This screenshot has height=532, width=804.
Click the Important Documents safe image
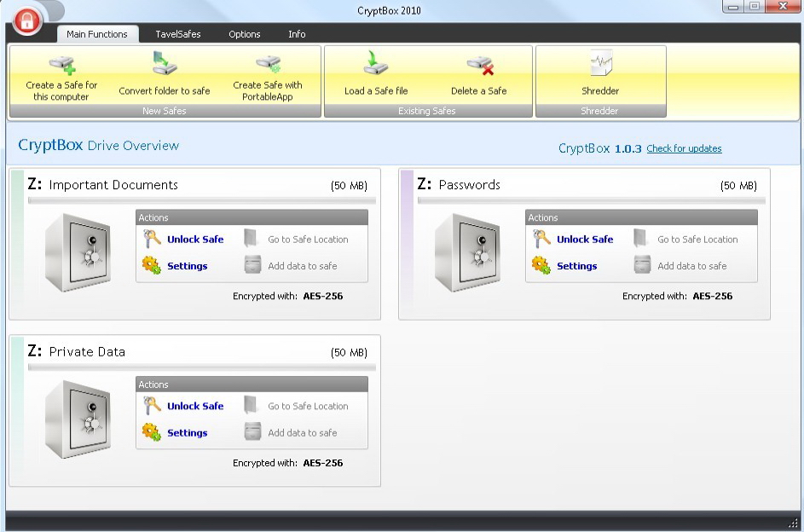click(78, 252)
